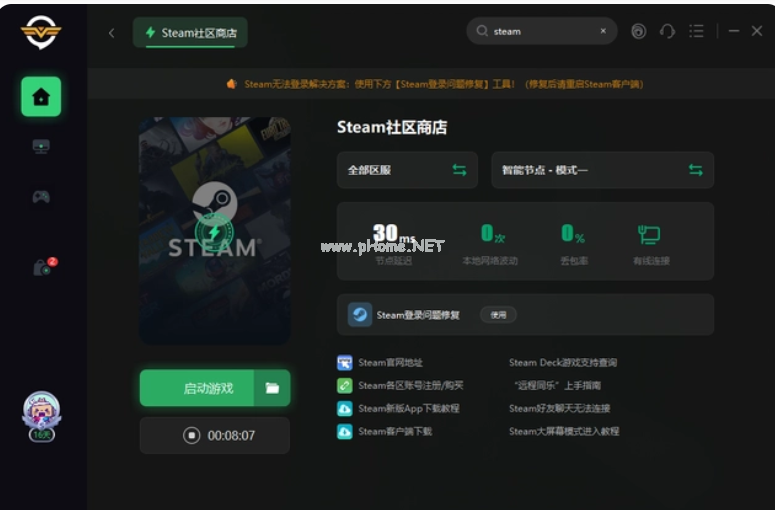The width and height of the screenshot is (775, 510).
Task: Open the sidebar icon with red badge
Action: 42,267
